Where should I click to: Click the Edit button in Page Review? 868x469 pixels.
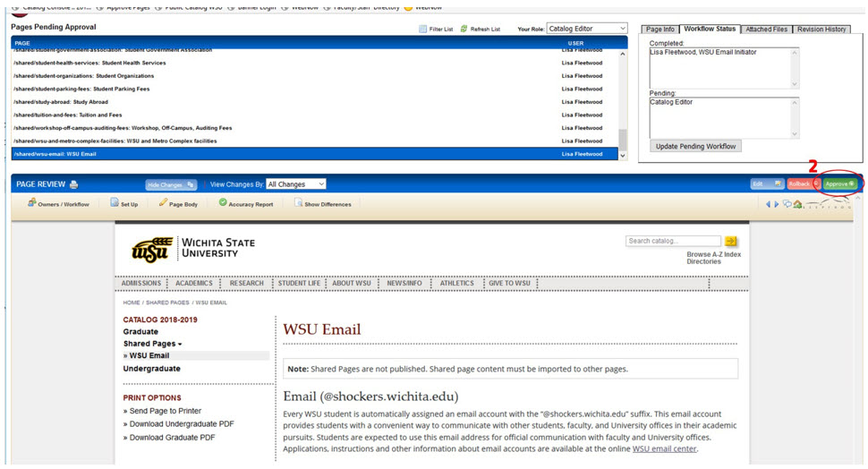[x=767, y=183]
